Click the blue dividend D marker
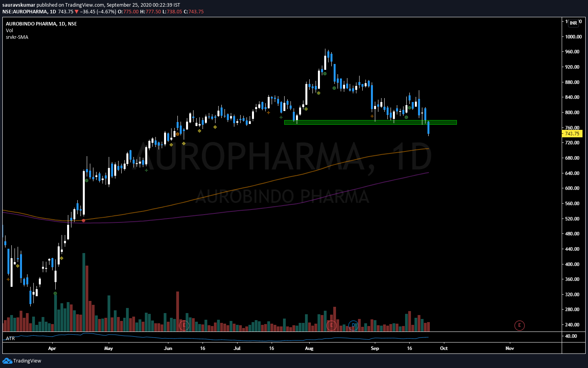Screen dimensions: 588x368 (353, 325)
